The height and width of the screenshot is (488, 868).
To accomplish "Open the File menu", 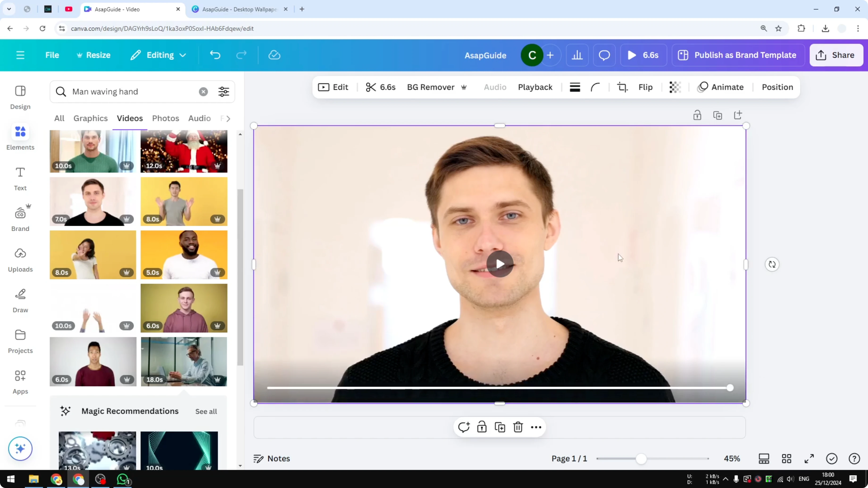I will pos(52,55).
